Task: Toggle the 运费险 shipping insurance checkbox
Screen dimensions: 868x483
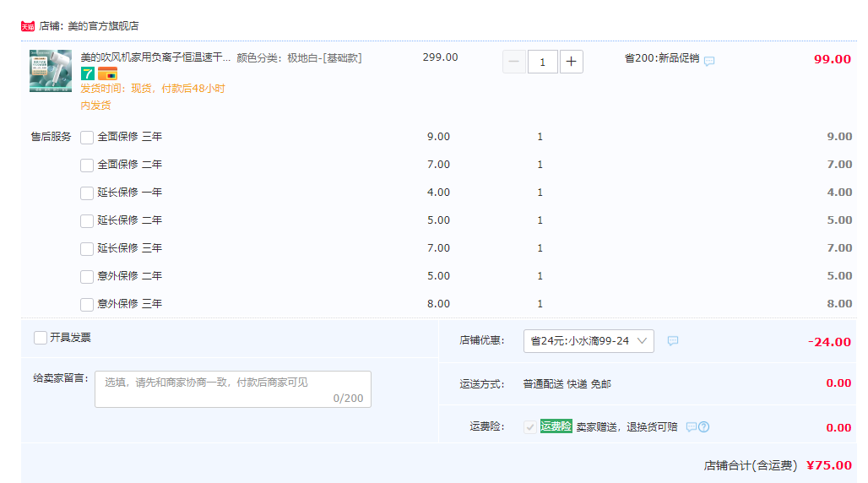Action: coord(529,427)
